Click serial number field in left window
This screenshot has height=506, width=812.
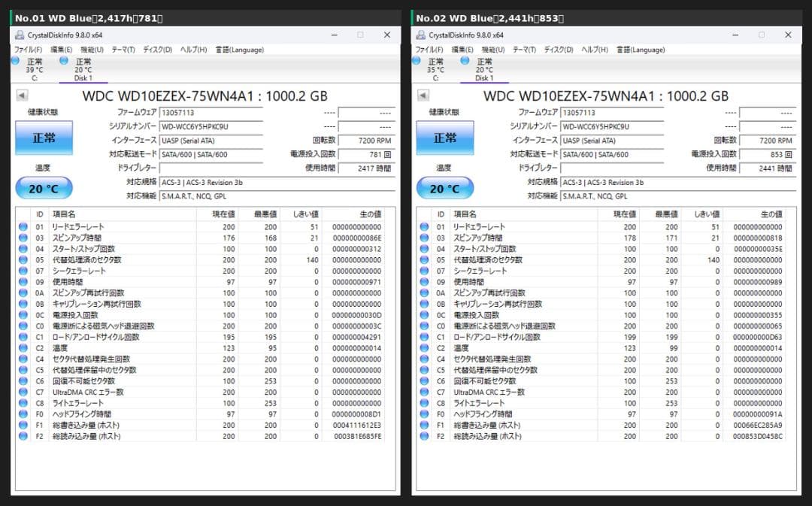click(x=211, y=126)
